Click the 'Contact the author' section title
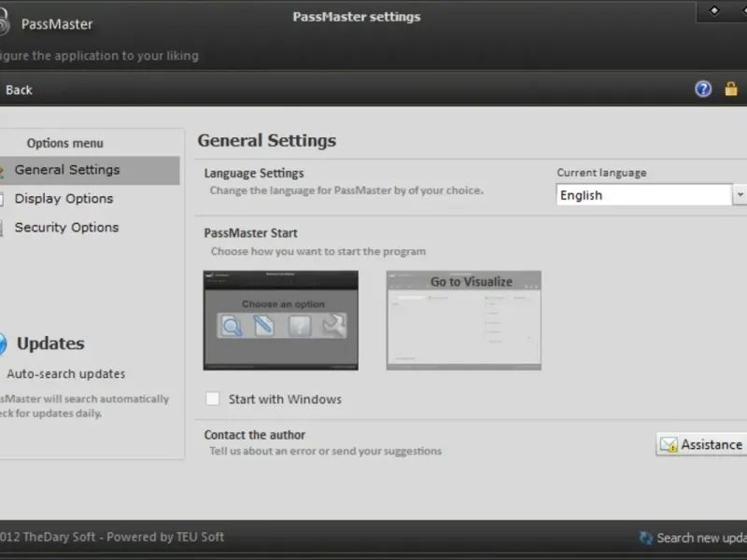Image resolution: width=747 pixels, height=560 pixels. click(x=254, y=435)
